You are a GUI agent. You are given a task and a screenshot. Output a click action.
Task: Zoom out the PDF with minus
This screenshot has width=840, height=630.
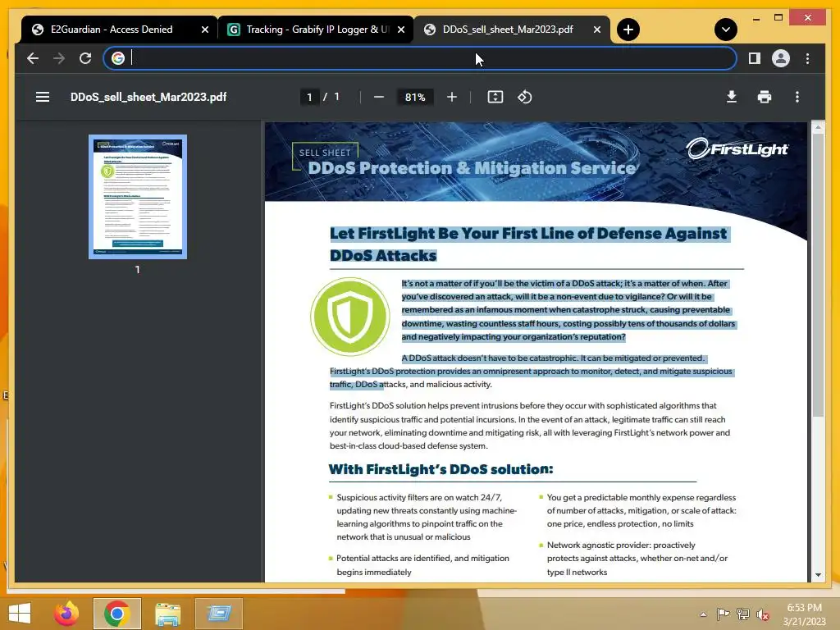coord(379,97)
